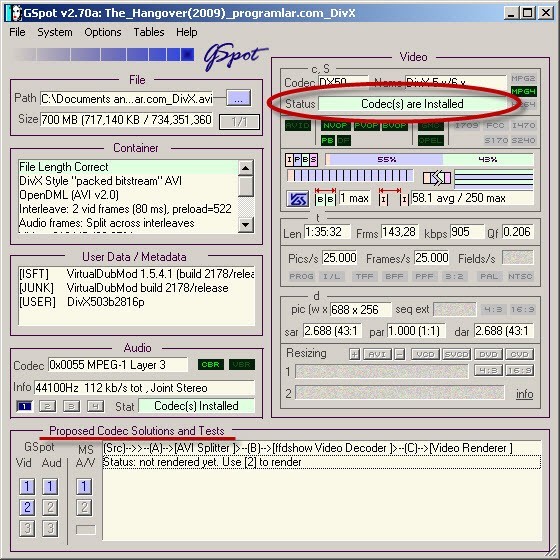Click MS A/V test button 2
Viewport: 560px width, 560px height.
click(84, 507)
